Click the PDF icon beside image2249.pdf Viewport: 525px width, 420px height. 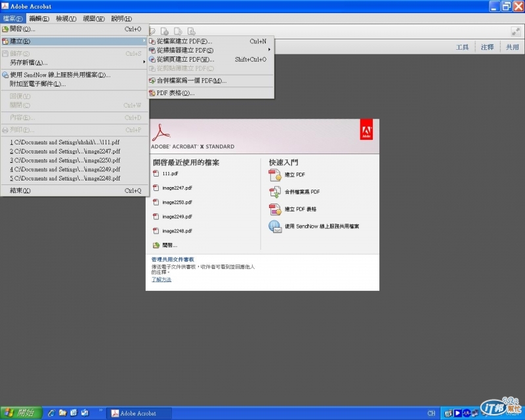(x=156, y=217)
